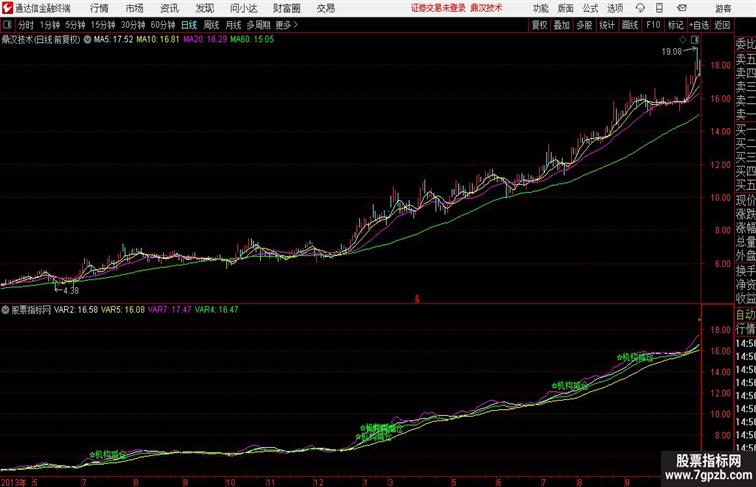Select the 周线 weekly period
The height and width of the screenshot is (487, 756).
(x=211, y=25)
